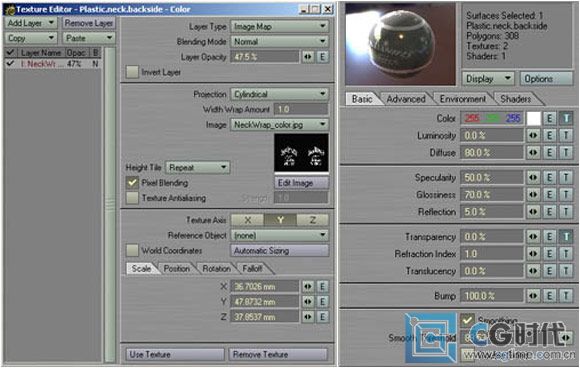
Task: Open the T texture button for Transparency
Action: pyautogui.click(x=566, y=237)
